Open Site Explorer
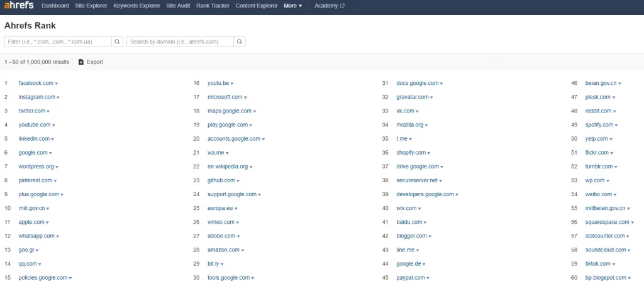This screenshot has width=644, height=291. [x=91, y=6]
